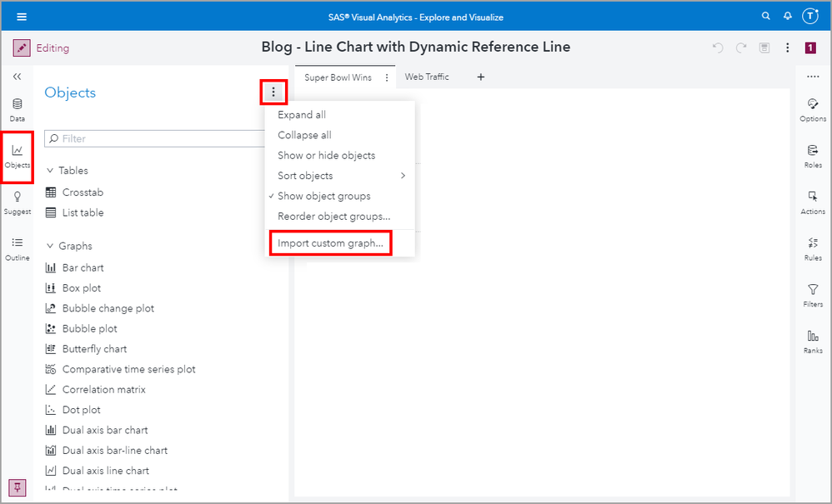Open the Roles pane icon
832x504 pixels.
click(812, 155)
